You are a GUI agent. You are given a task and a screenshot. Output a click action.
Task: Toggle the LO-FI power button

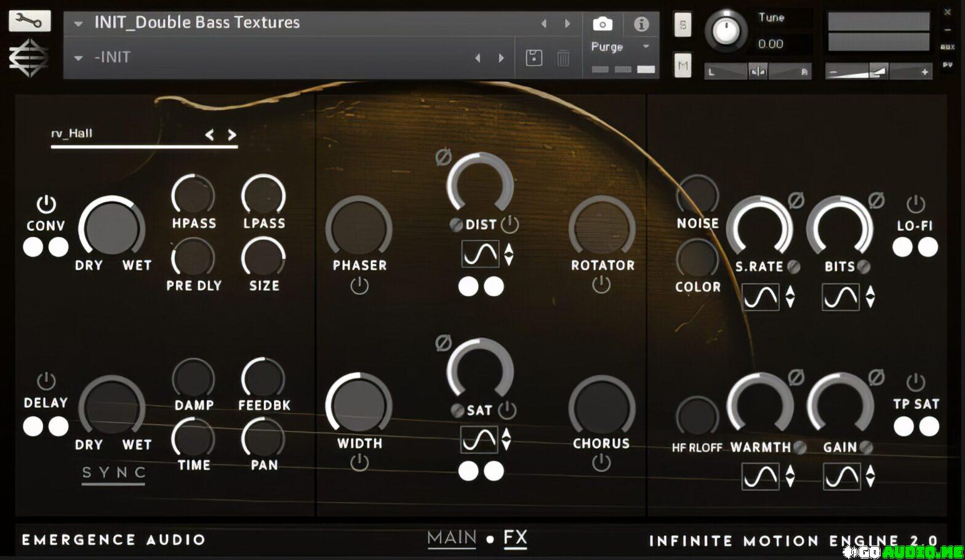[915, 204]
